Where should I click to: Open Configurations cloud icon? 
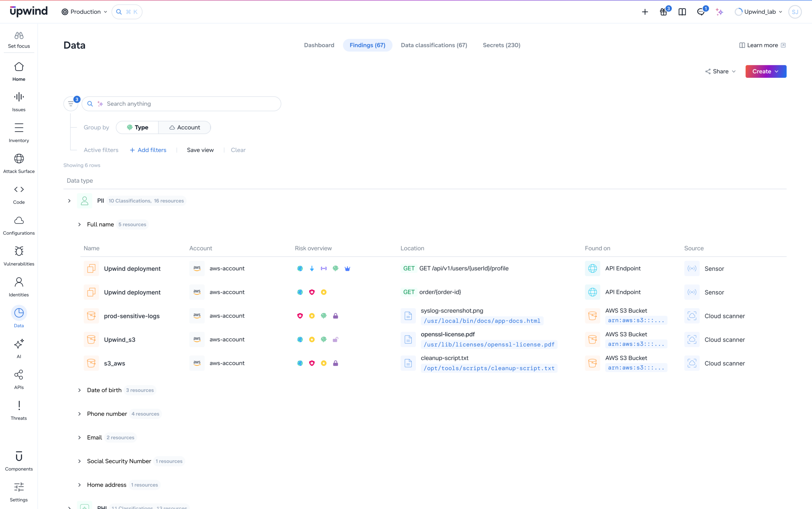pos(19,220)
